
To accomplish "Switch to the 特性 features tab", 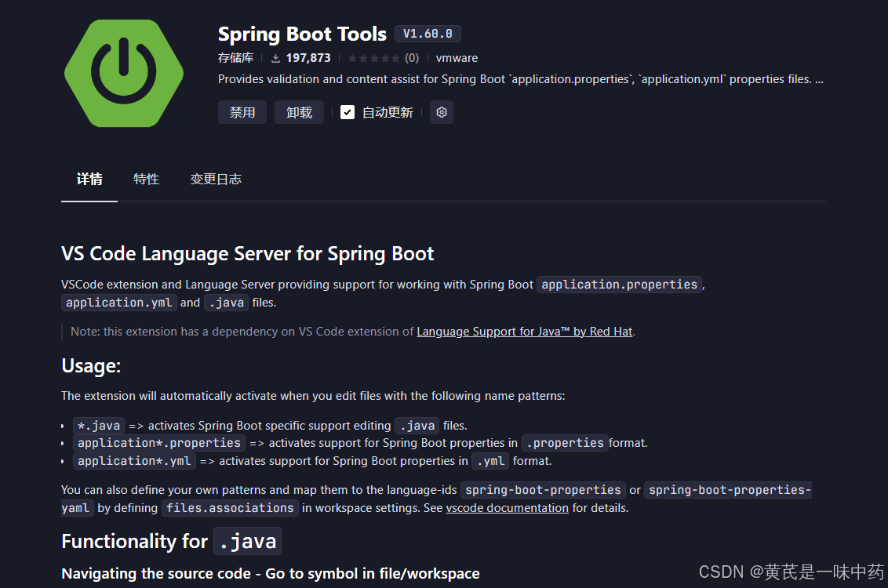I will [146, 180].
